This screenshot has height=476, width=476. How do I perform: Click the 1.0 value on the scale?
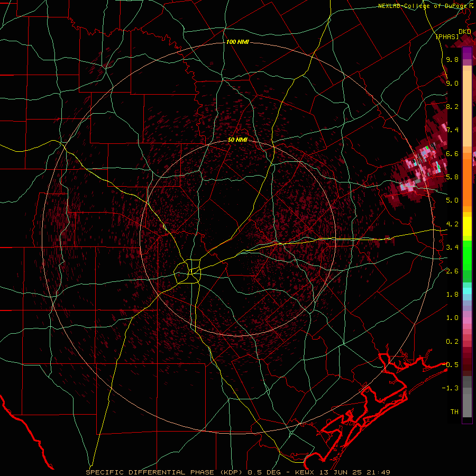pos(452,318)
